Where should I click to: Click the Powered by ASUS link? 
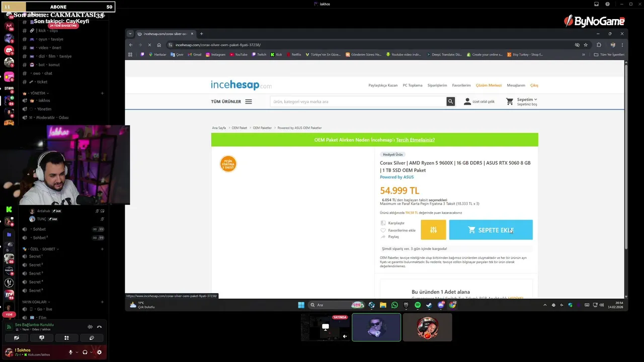click(x=396, y=177)
